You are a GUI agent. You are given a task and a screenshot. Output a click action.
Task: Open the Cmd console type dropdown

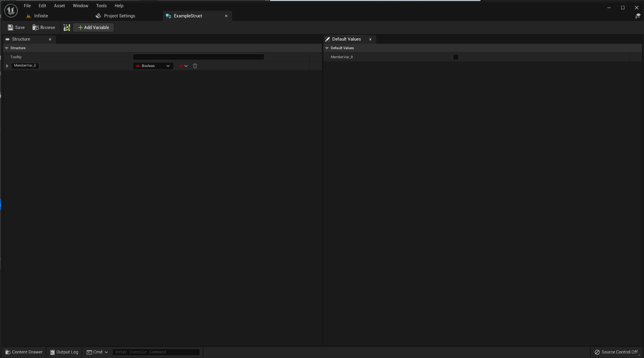pos(97,352)
